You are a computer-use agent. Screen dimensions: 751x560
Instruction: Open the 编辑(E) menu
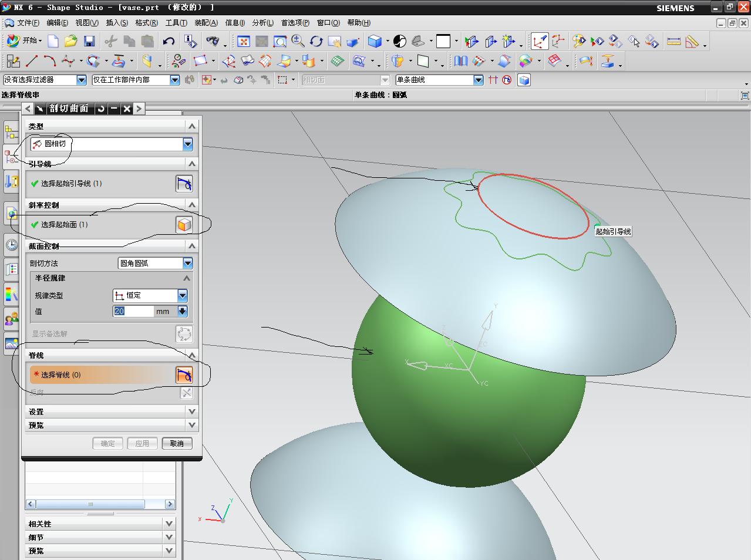click(57, 23)
